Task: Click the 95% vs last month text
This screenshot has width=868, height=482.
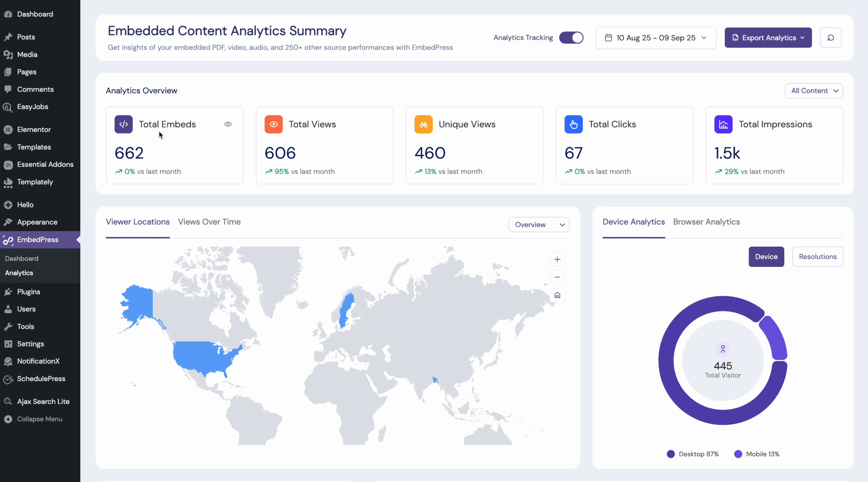Action: (x=305, y=172)
